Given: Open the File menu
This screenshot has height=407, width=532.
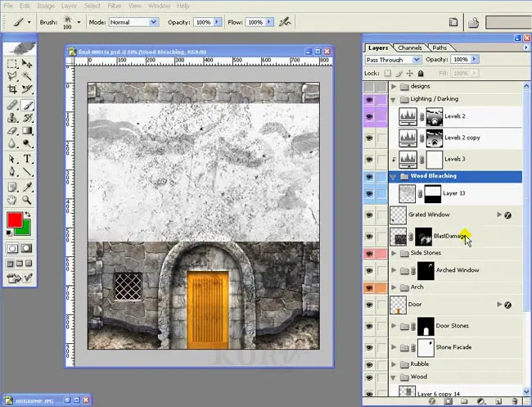Looking at the screenshot, I should [x=8, y=6].
